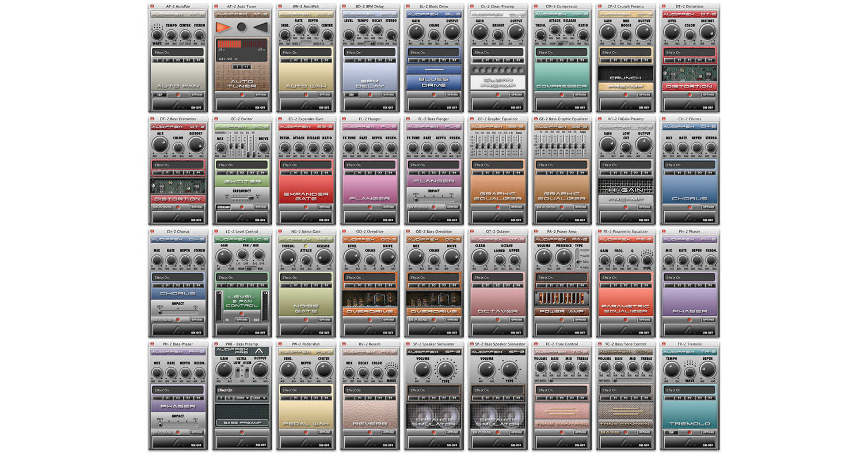Flip the Type switch on Power Amp
The width and height of the screenshot is (868, 456).
pos(577,259)
